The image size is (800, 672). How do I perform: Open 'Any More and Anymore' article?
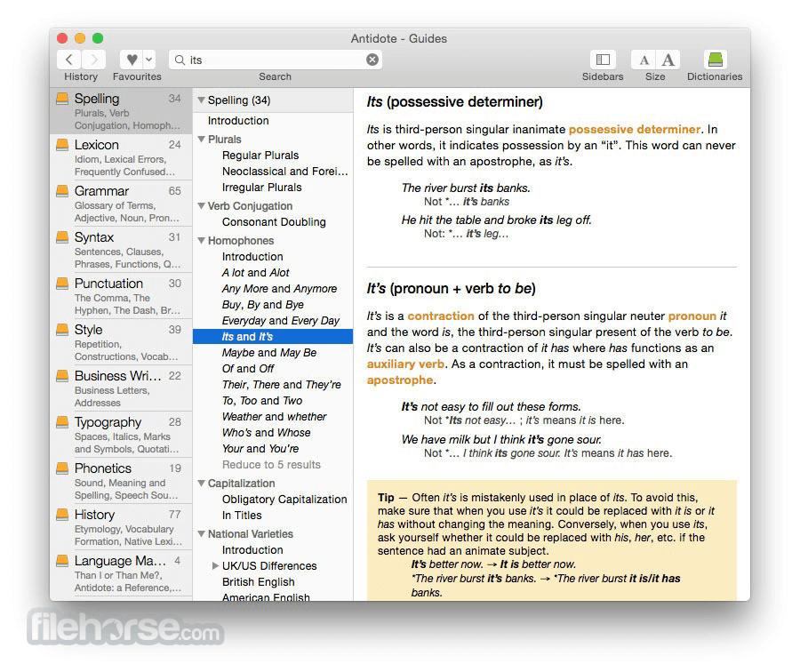click(x=280, y=289)
